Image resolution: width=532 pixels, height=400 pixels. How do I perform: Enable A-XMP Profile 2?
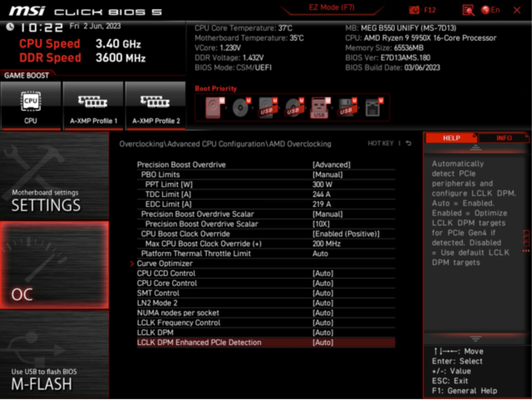156,106
